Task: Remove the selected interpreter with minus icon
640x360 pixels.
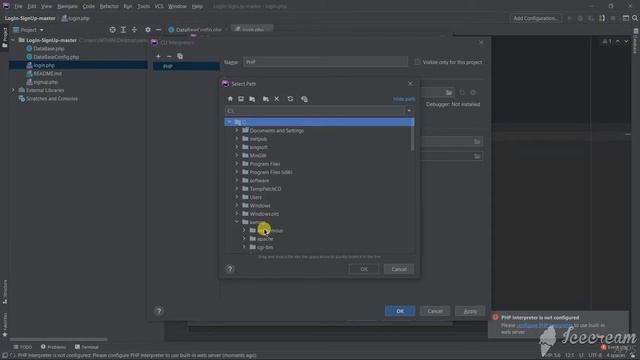Action: coord(169,56)
